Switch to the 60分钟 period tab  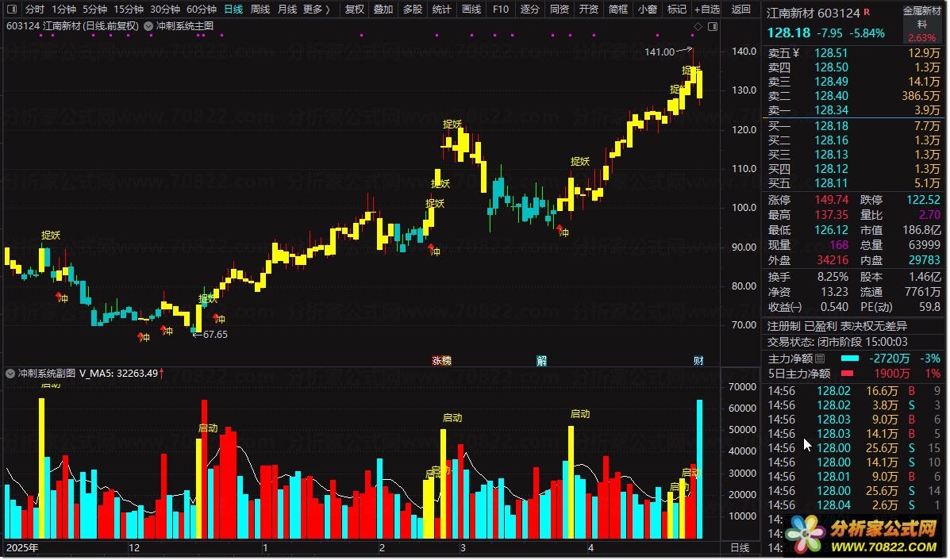pyautogui.click(x=202, y=10)
